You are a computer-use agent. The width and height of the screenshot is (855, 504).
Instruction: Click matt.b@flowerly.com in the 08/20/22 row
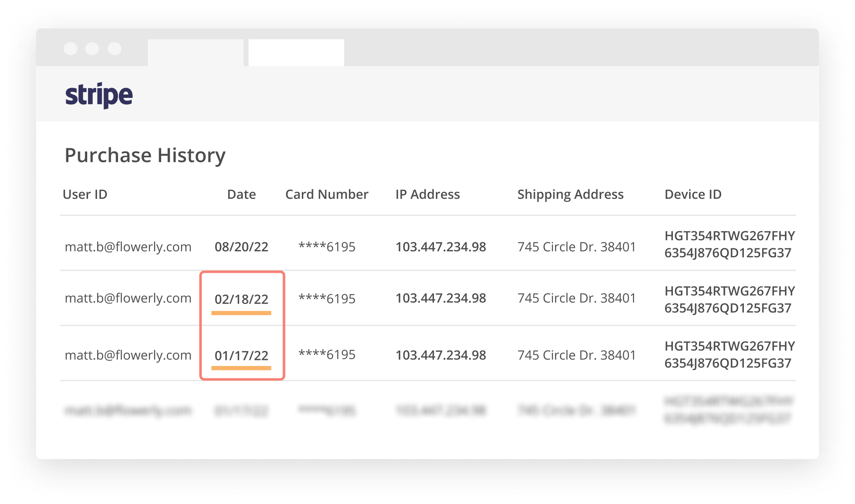(128, 247)
